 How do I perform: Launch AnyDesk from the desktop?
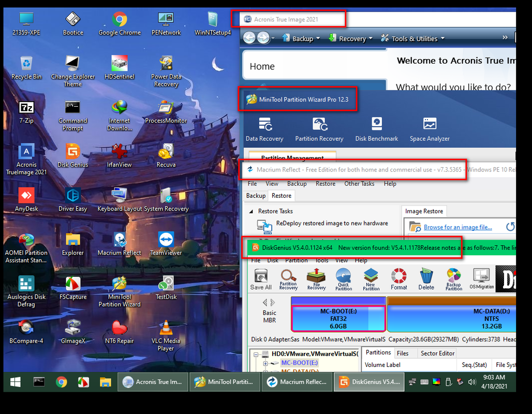26,200
